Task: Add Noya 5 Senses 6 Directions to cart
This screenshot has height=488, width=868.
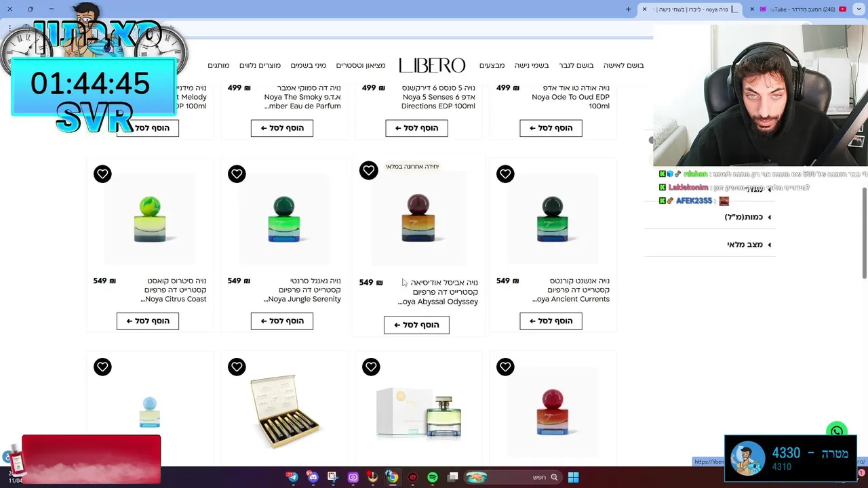Action: tap(416, 127)
